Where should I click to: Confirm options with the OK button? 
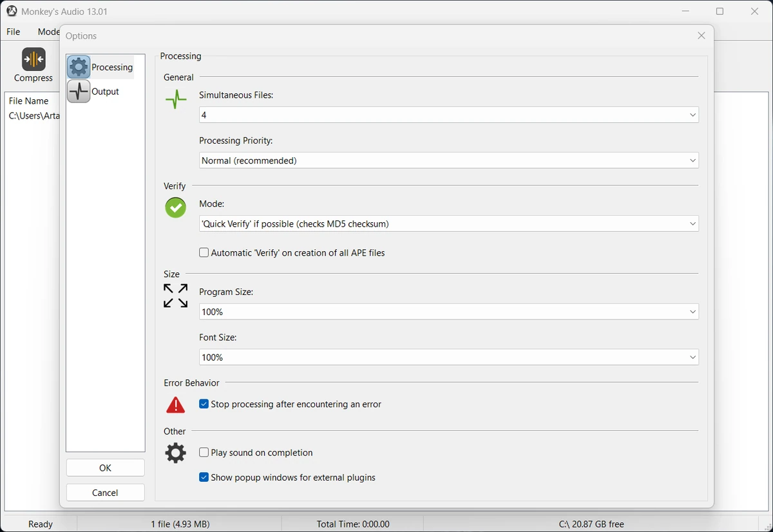pyautogui.click(x=106, y=468)
